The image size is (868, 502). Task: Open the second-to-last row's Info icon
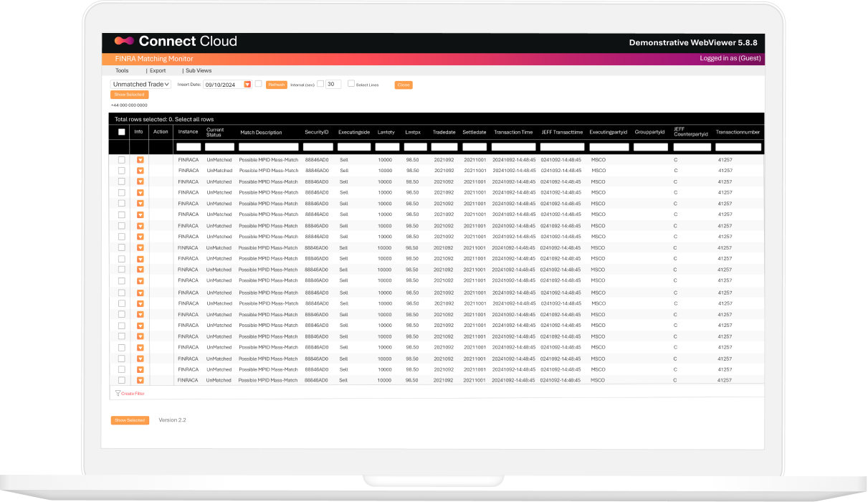click(140, 369)
